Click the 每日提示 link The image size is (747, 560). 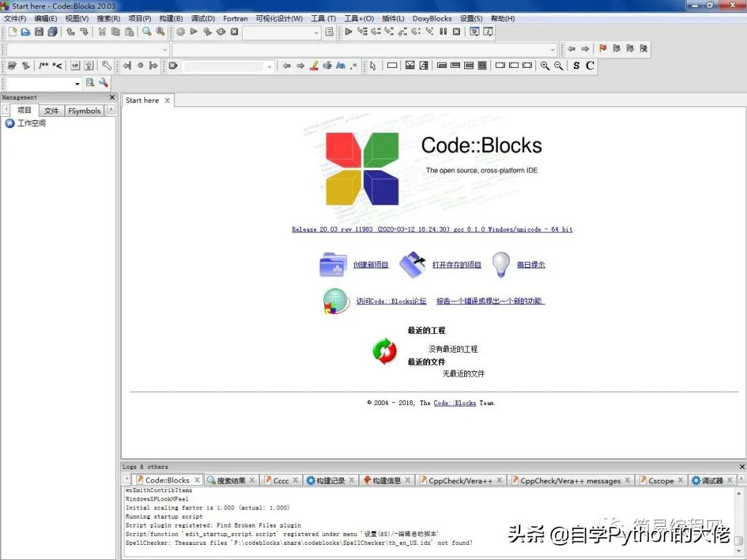[x=531, y=265]
